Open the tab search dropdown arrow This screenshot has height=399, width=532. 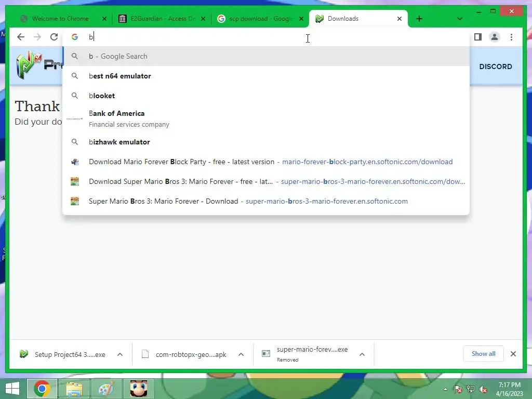(459, 19)
